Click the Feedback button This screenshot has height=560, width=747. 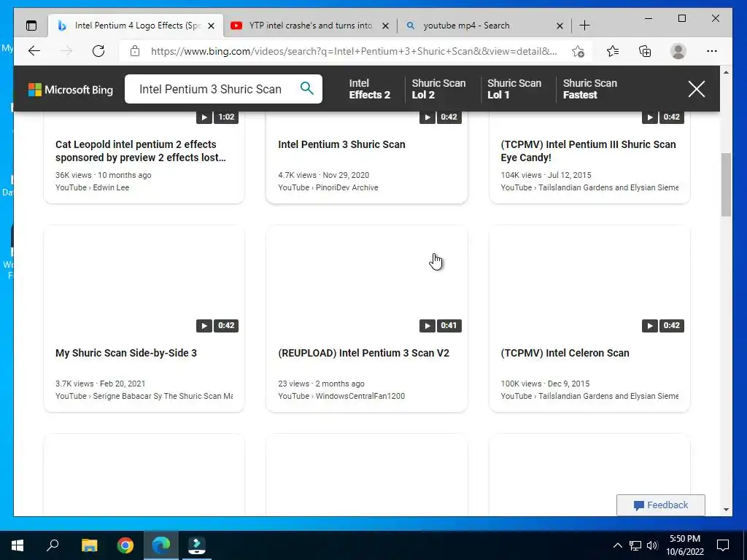click(660, 505)
